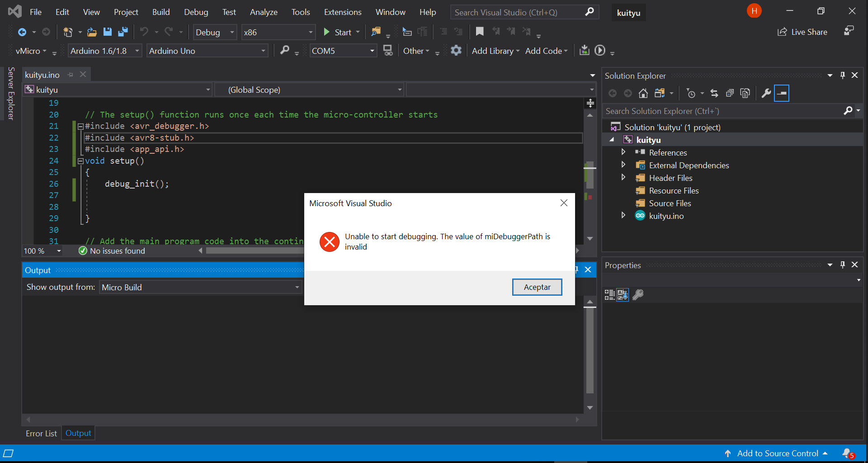Image resolution: width=868 pixels, height=463 pixels.
Task: Open the Analyze menu
Action: (264, 12)
